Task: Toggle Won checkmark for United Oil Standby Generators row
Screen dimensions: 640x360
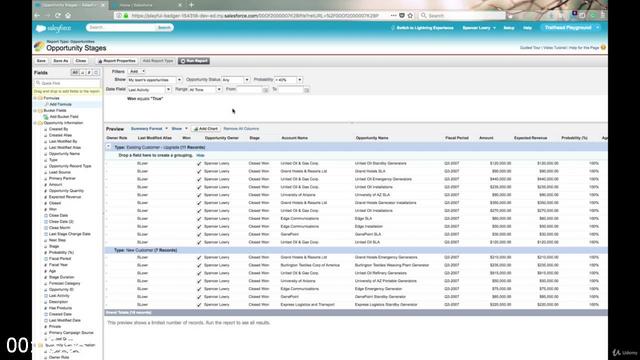Action: 199,164
